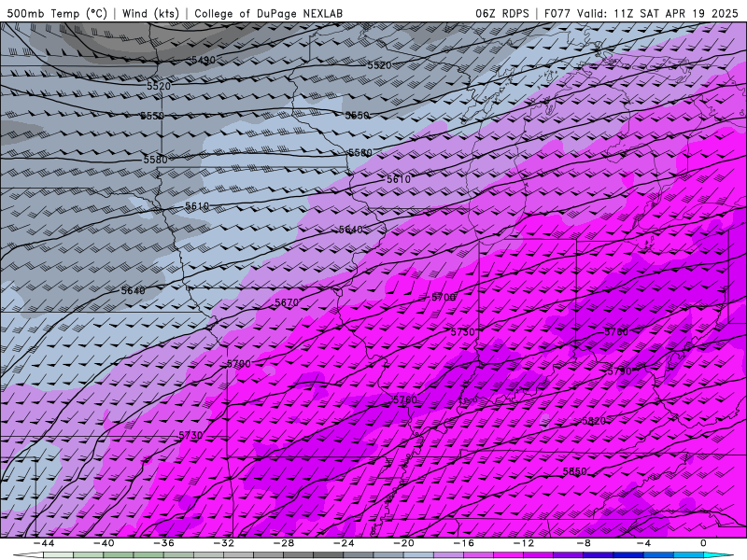Viewport: 747px width, 560px height.
Task: Click the -8 color scale tick label
Action: [584, 543]
